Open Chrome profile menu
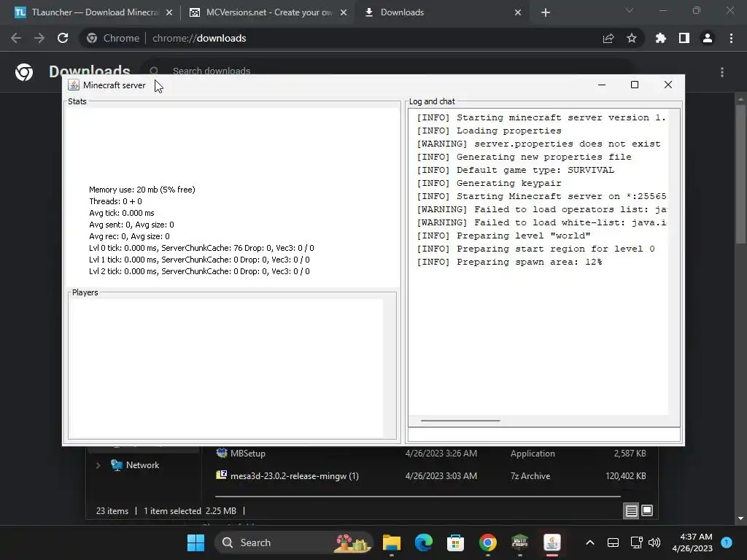This screenshot has height=560, width=747. (x=708, y=38)
